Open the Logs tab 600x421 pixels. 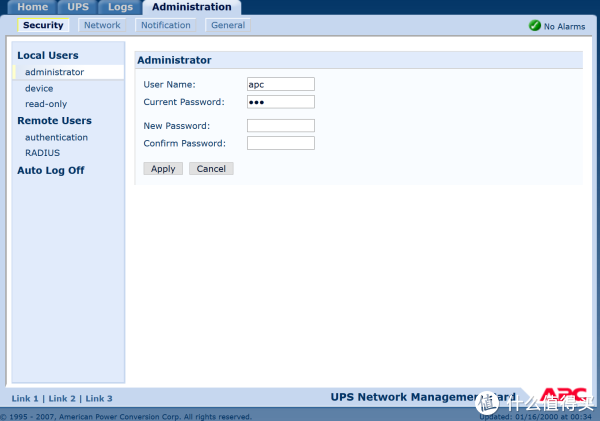120,7
